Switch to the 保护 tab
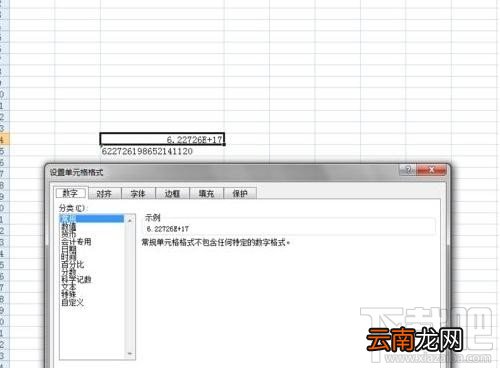Screen dimensions: 500x368 click(240, 194)
